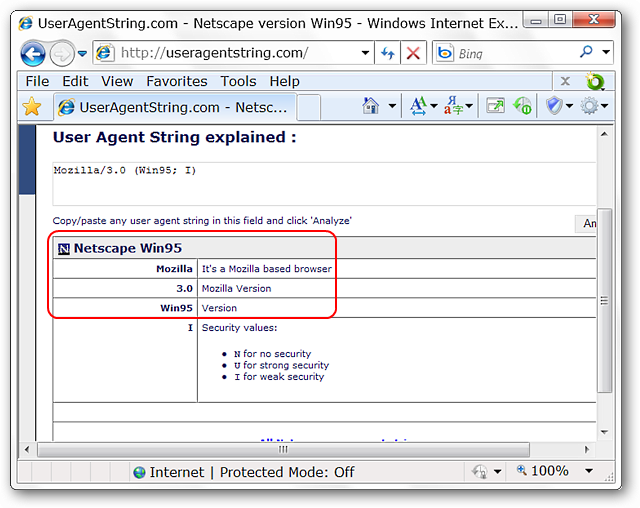Expand the Tools gear dropdown arrow

click(605, 106)
